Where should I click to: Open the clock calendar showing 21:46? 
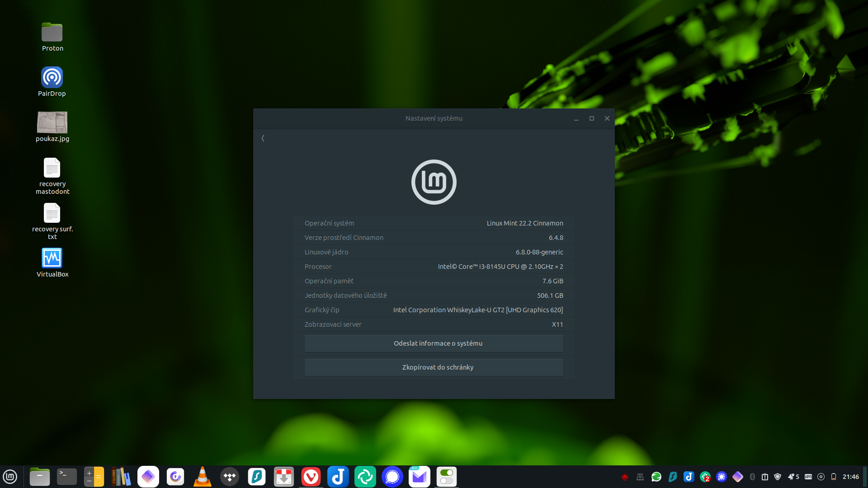(850, 477)
